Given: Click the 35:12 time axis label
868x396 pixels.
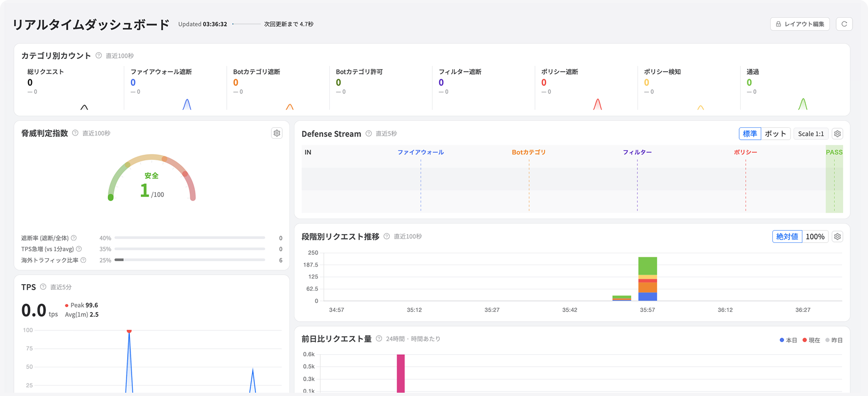Looking at the screenshot, I should pos(414,310).
